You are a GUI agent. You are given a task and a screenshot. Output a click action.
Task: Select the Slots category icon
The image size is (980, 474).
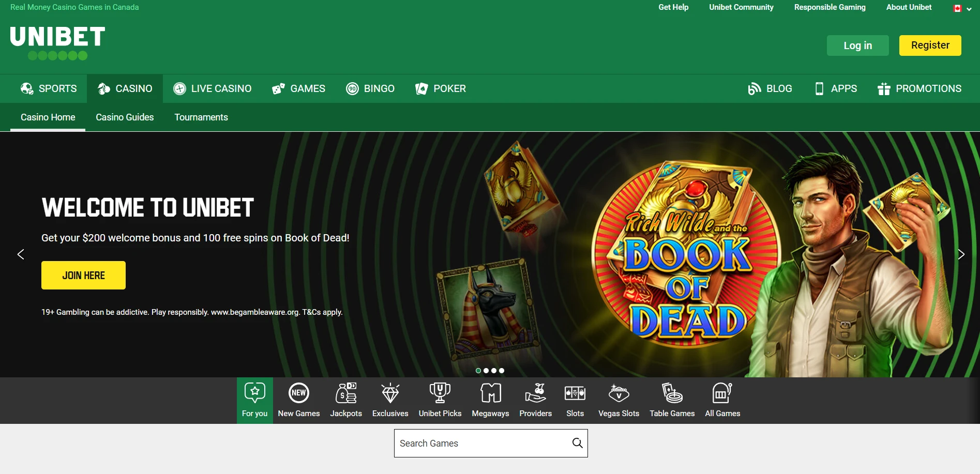click(575, 393)
